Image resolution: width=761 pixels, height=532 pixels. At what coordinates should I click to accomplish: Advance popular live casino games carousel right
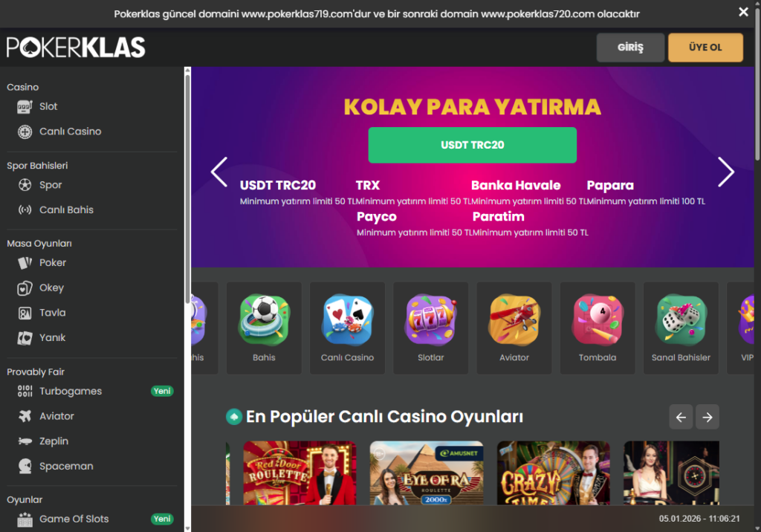pos(707,417)
